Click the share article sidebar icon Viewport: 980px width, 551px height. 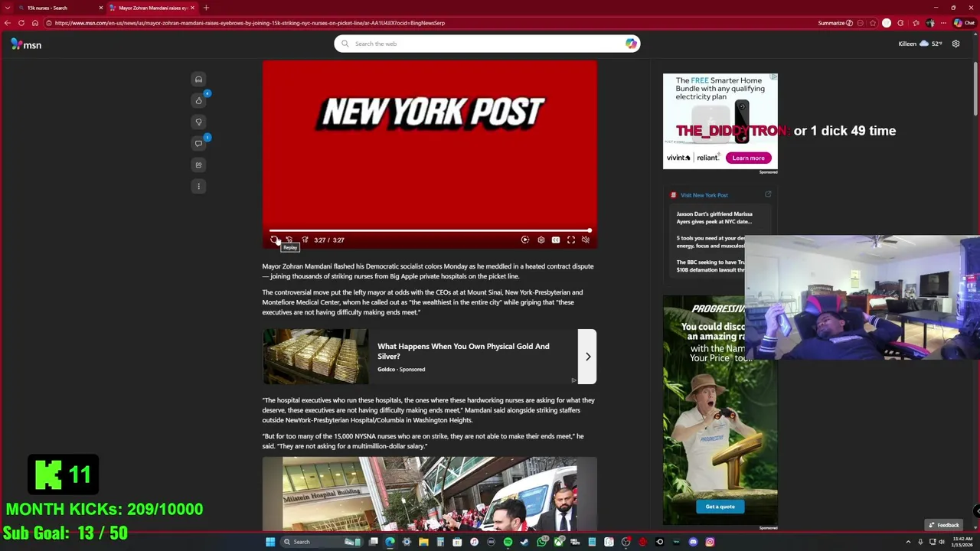tap(198, 165)
